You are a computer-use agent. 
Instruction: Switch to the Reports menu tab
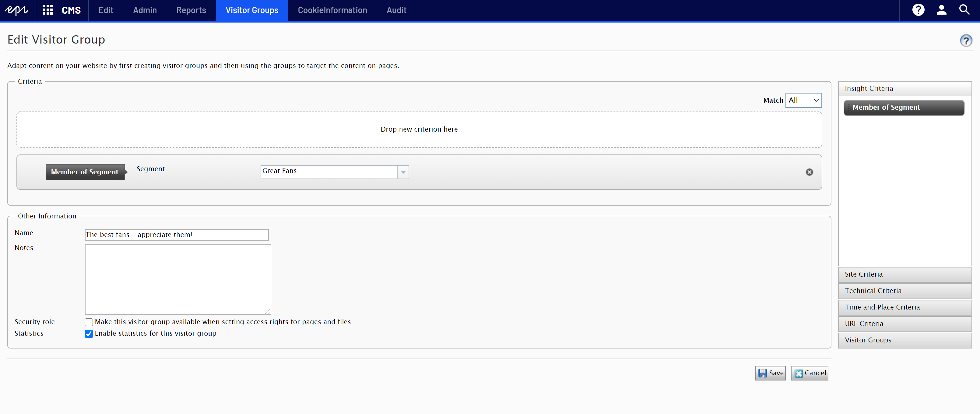[191, 10]
